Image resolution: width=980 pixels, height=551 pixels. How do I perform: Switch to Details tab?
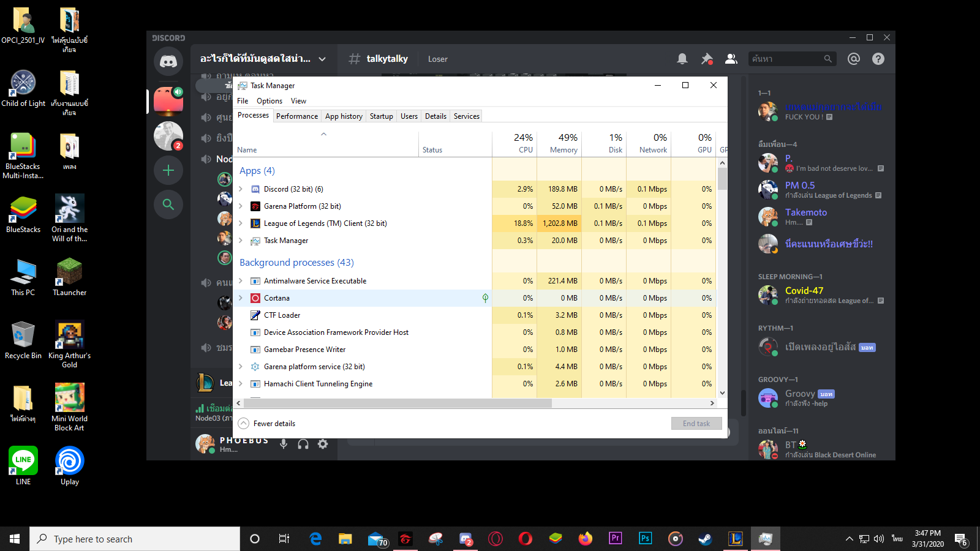pyautogui.click(x=435, y=116)
